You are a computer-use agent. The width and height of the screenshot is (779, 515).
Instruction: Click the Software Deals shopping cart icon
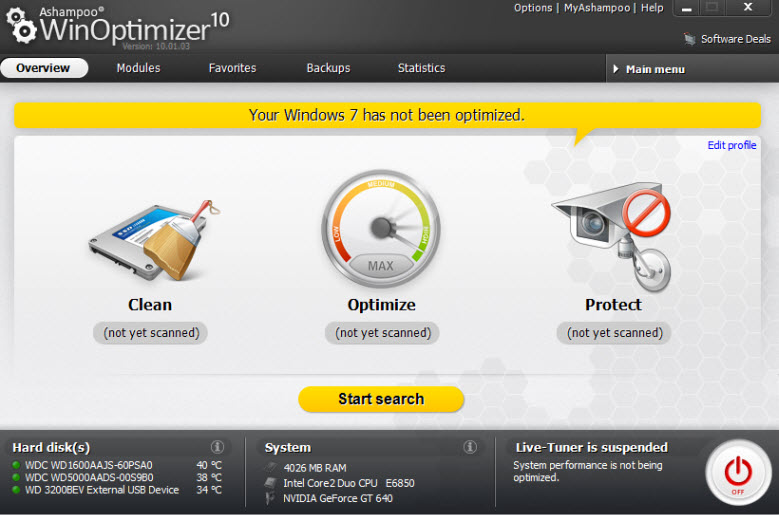690,39
